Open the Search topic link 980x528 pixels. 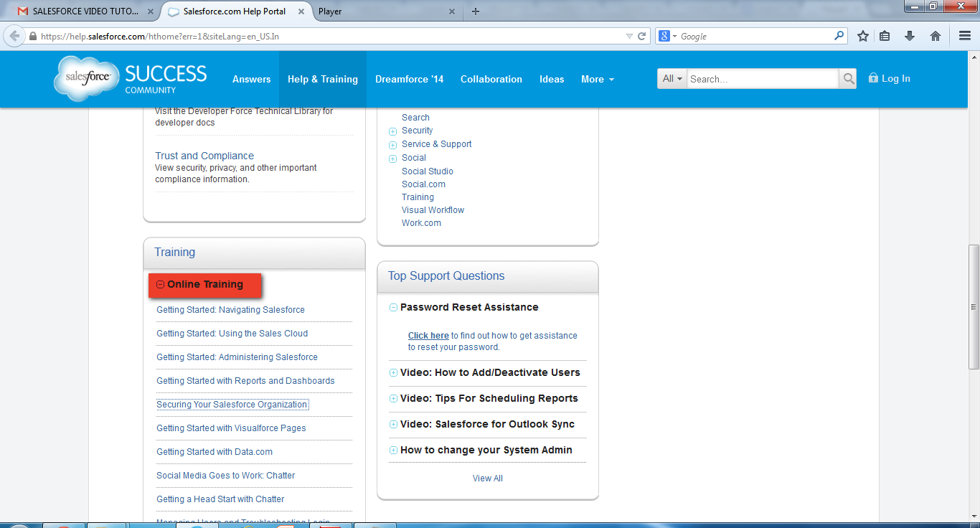(x=415, y=118)
